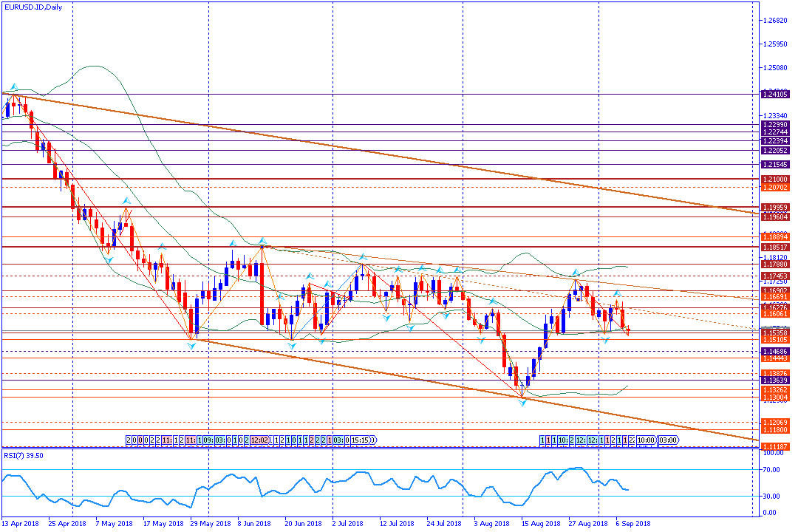Select the 1.16276 price level label
The height and width of the screenshot is (532, 798).
coord(775,307)
